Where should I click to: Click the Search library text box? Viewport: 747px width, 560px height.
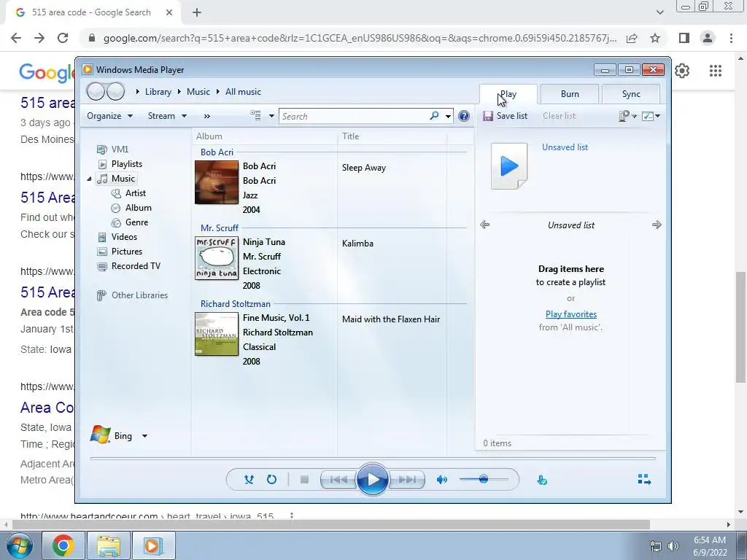(x=355, y=116)
